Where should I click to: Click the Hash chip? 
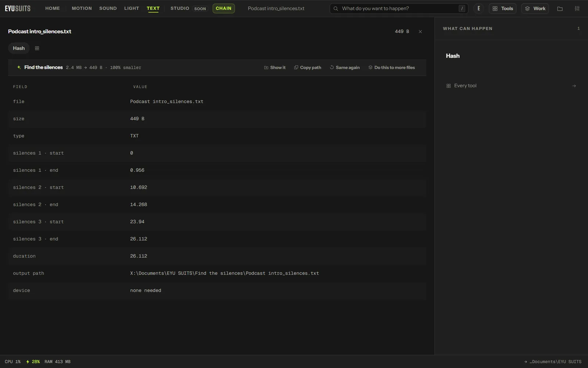[x=19, y=48]
